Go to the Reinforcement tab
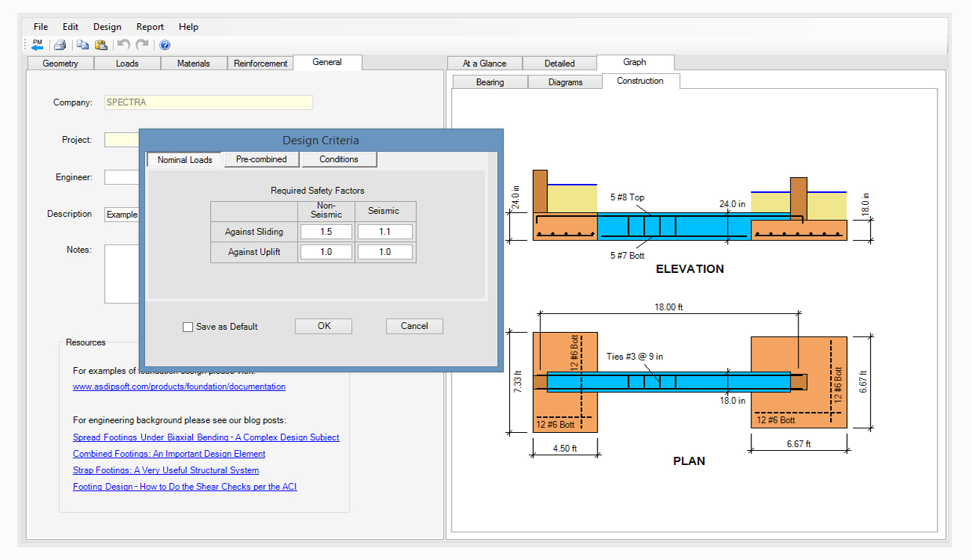Viewport: 972px width, 560px height. coord(260,64)
